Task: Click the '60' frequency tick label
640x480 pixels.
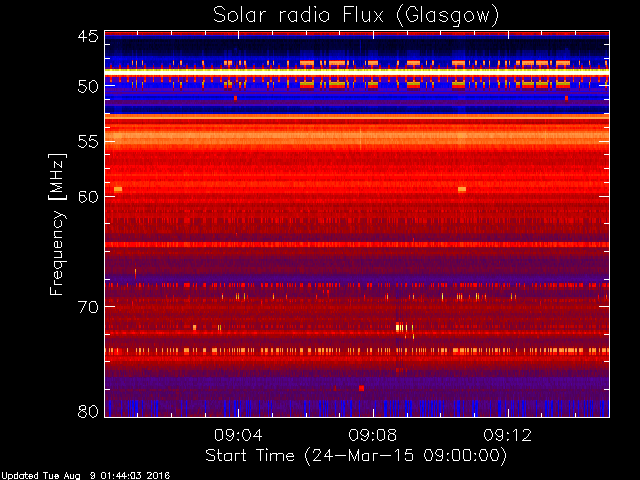Action: pos(88,196)
